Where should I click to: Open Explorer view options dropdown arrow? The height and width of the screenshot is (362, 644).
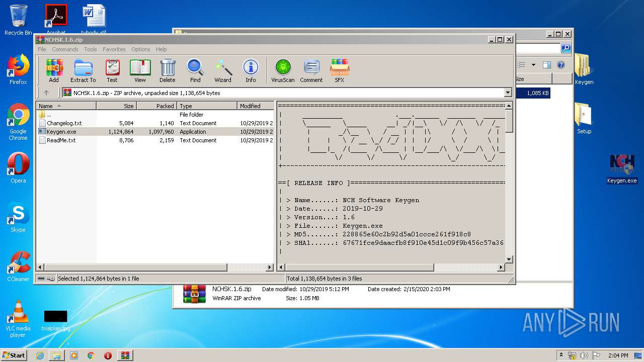tap(533, 64)
